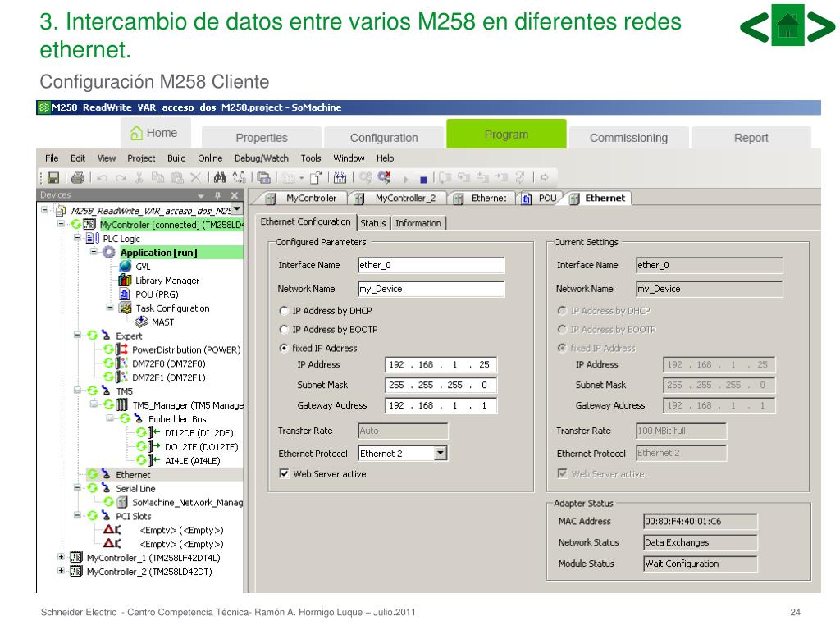Open the Debug/Watch menu
The image size is (840, 630).
pyautogui.click(x=262, y=158)
